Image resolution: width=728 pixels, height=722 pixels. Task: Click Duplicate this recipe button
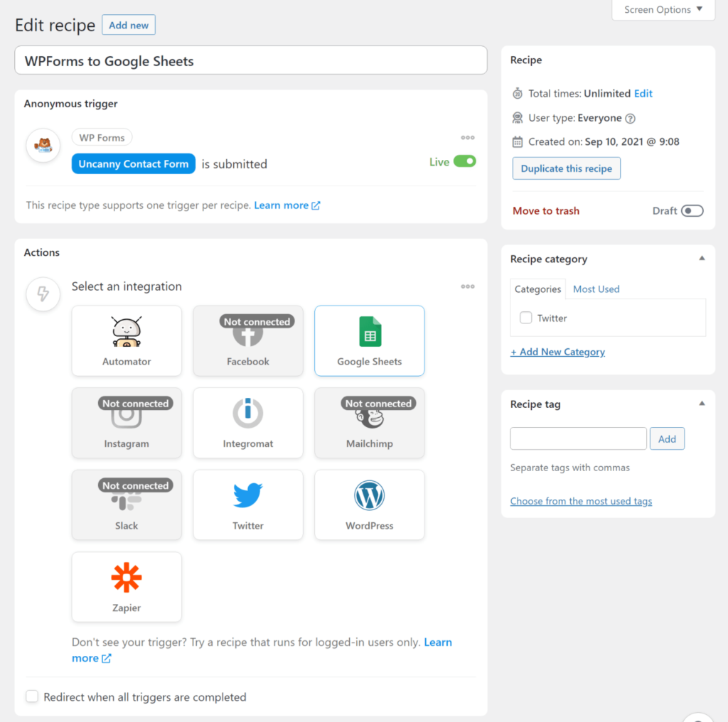[x=567, y=168]
